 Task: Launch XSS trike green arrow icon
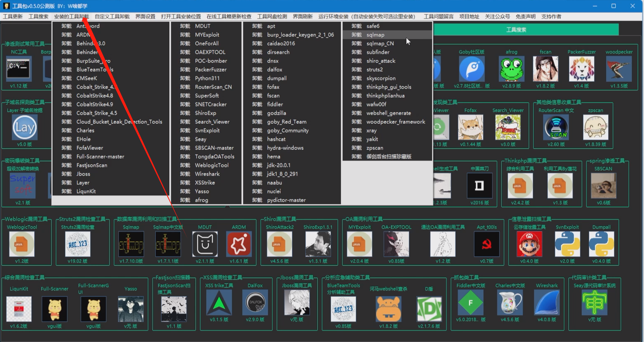(219, 302)
